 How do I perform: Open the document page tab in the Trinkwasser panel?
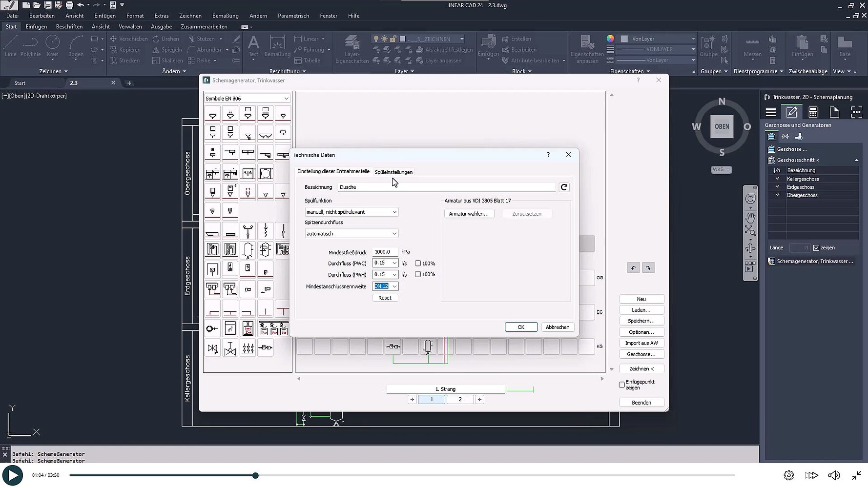(834, 112)
